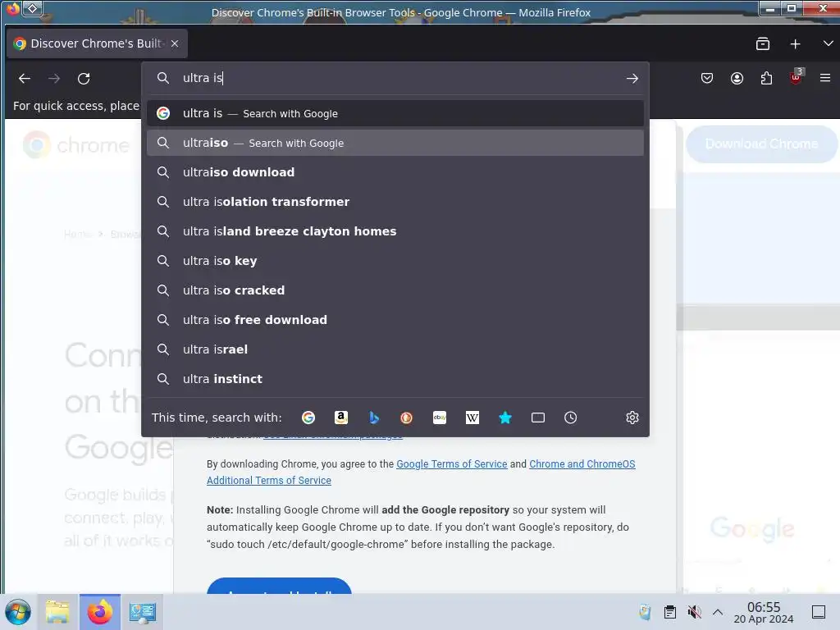
Task: Open the system settings taskbar icon
Action: tap(143, 612)
